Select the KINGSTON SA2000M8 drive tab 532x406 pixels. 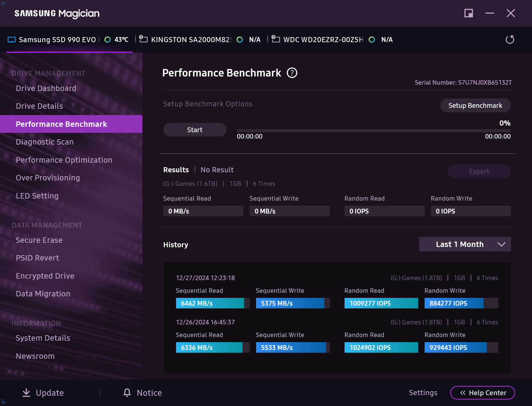click(200, 40)
